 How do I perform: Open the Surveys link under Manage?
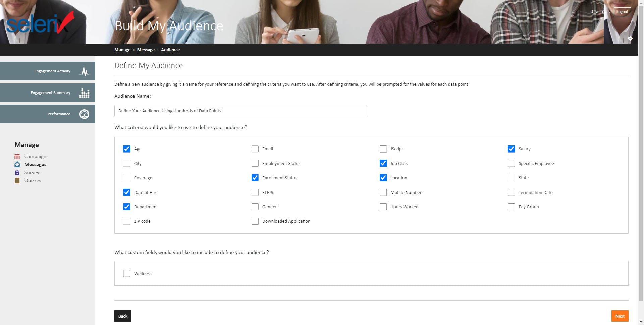pyautogui.click(x=33, y=172)
